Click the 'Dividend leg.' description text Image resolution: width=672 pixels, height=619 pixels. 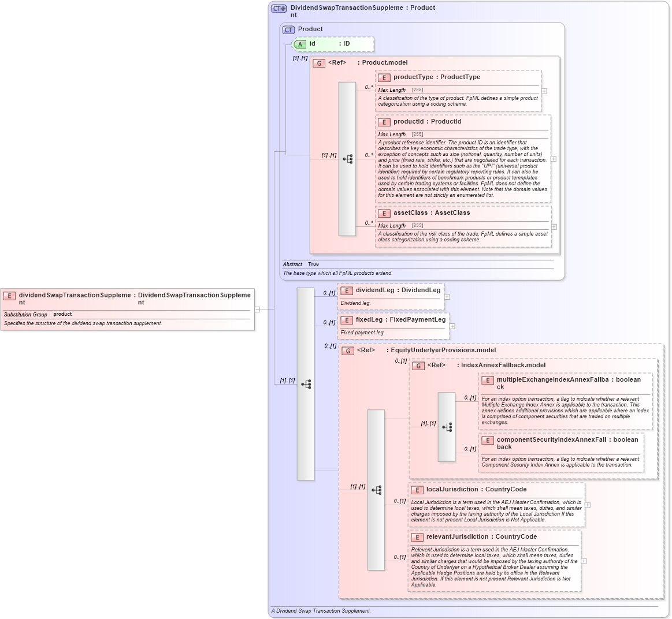(x=356, y=303)
